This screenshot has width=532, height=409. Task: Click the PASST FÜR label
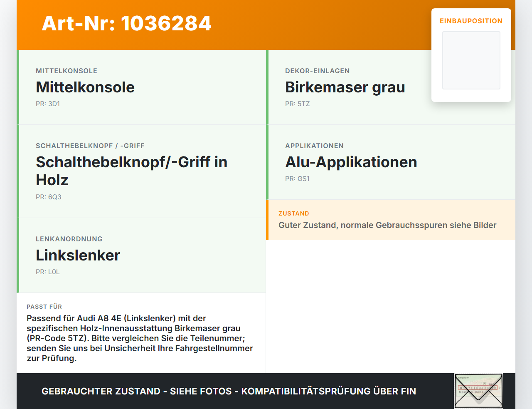44,307
